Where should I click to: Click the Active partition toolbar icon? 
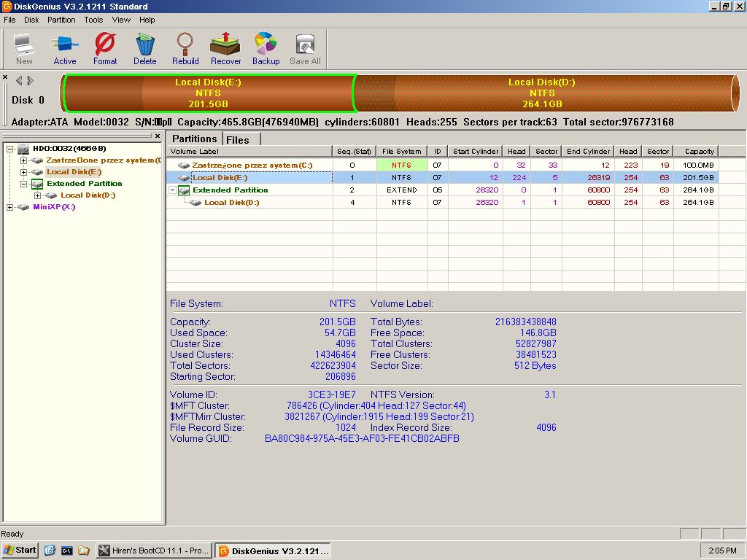pos(65,49)
